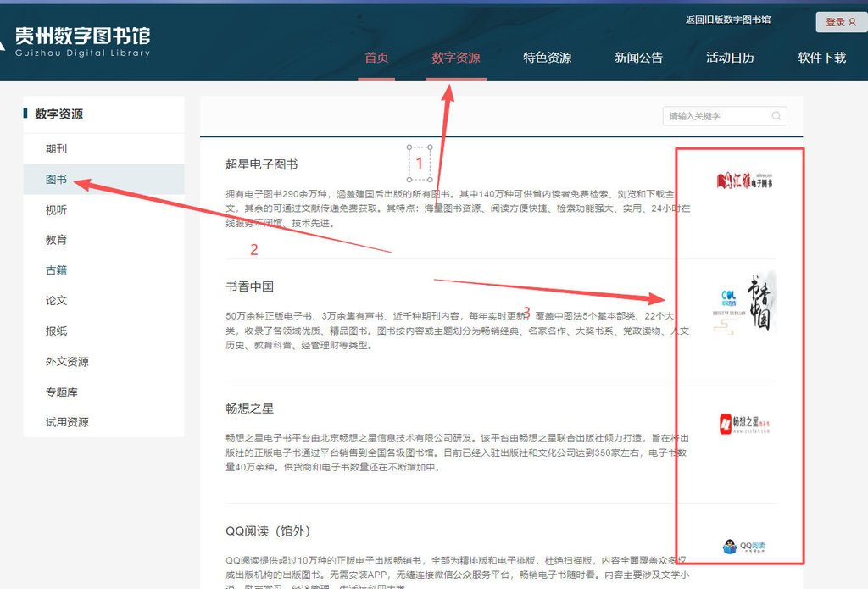Switch to the 首页 tab
868x589 pixels.
coord(376,58)
